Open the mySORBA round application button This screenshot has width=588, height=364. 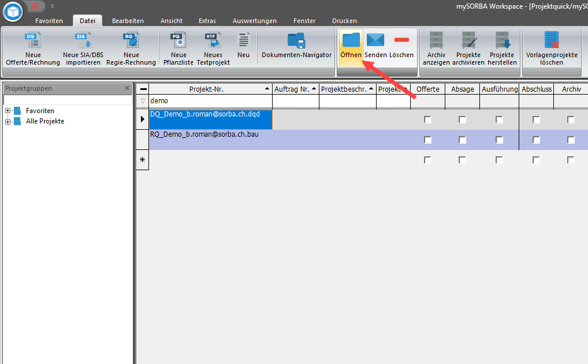click(x=13, y=12)
